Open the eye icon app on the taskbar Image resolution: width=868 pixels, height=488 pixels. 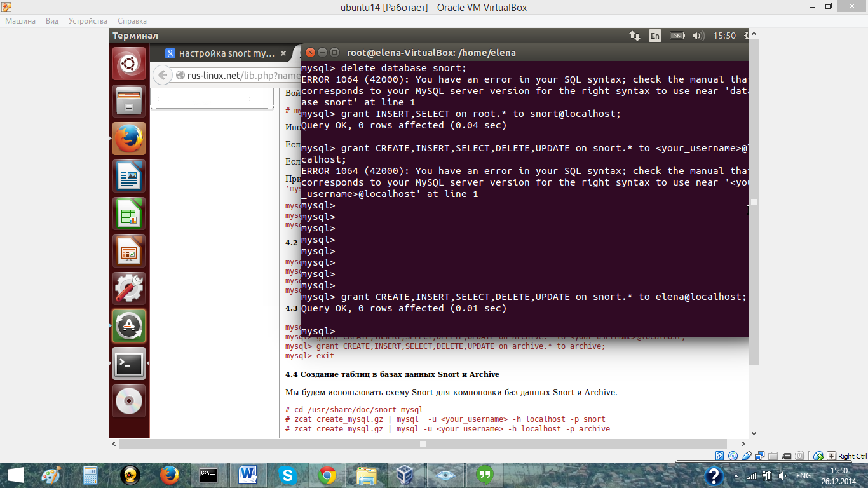tap(445, 475)
